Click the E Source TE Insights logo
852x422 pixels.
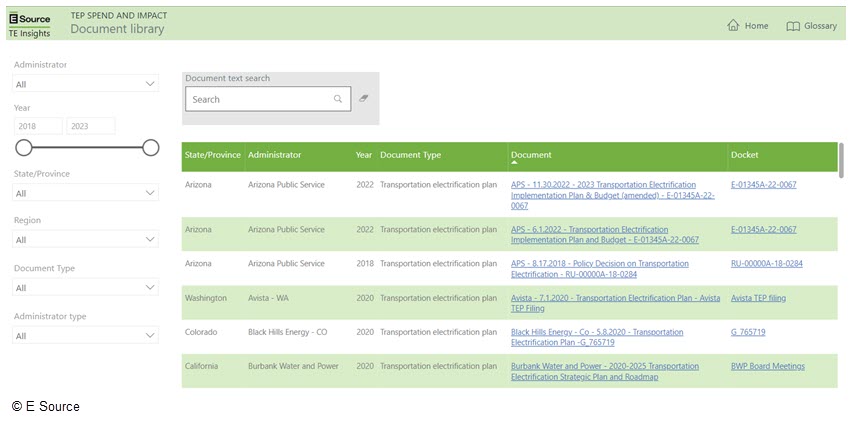pyautogui.click(x=30, y=24)
